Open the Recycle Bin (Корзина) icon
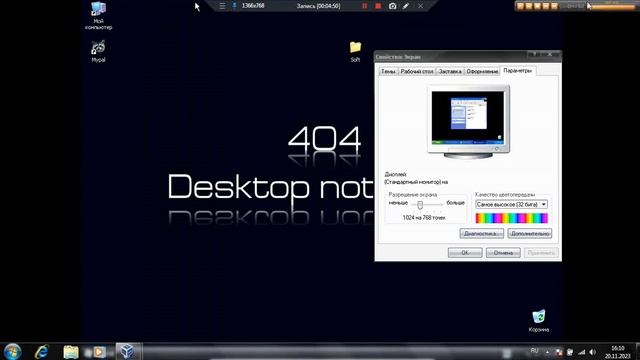This screenshot has height=360, width=640. pyautogui.click(x=538, y=321)
